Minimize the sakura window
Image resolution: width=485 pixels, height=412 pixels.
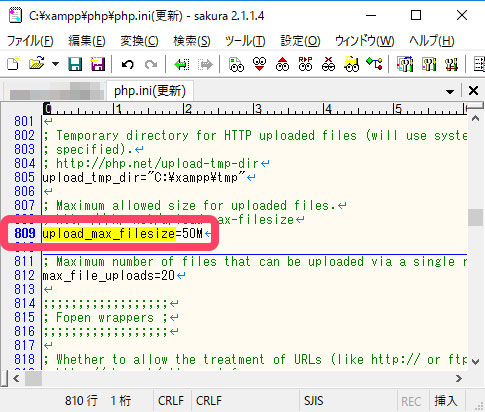click(371, 15)
